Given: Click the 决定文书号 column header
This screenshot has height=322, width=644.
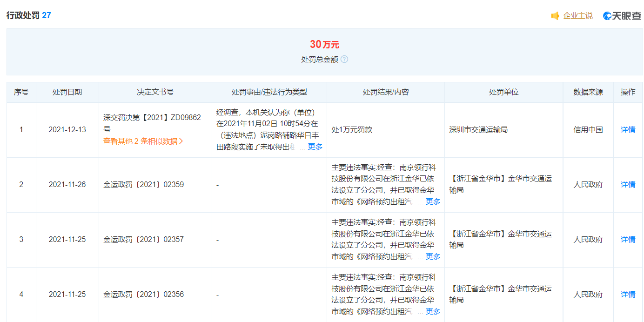Looking at the screenshot, I should pos(155,92).
